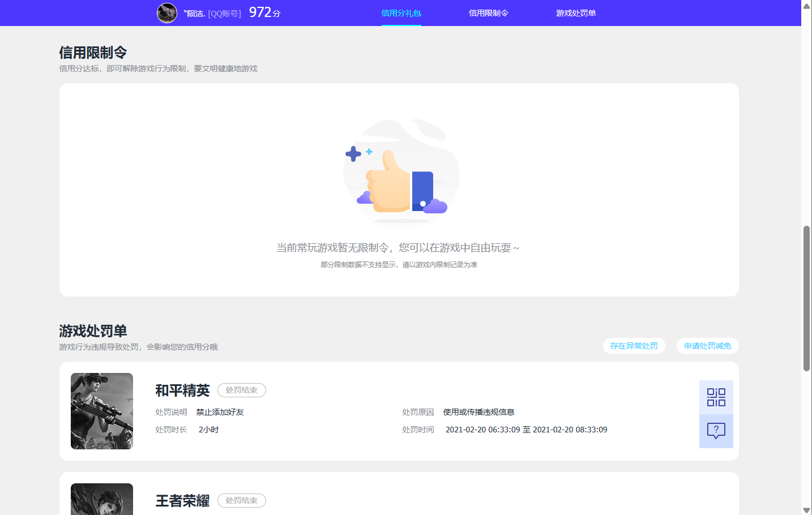812x515 pixels.
Task: Click the 游戏处罚单 section heading
Action: click(93, 331)
